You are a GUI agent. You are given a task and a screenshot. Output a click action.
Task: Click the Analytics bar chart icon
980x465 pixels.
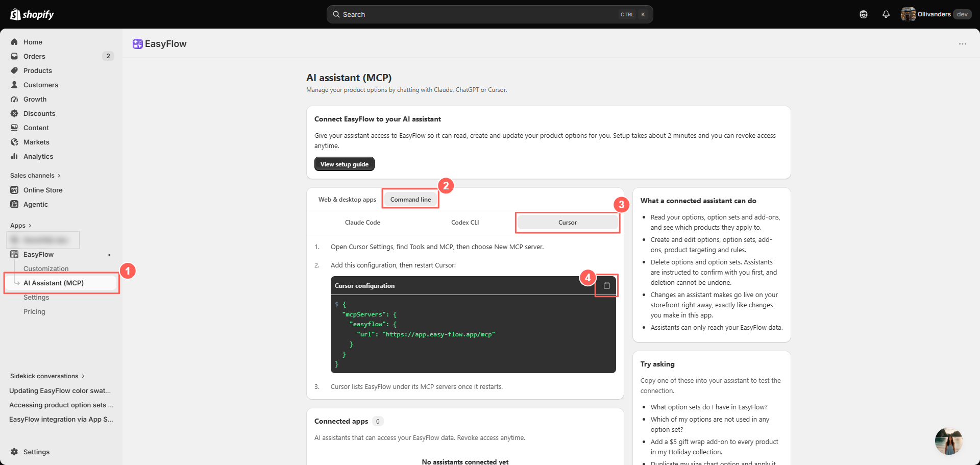click(x=14, y=156)
